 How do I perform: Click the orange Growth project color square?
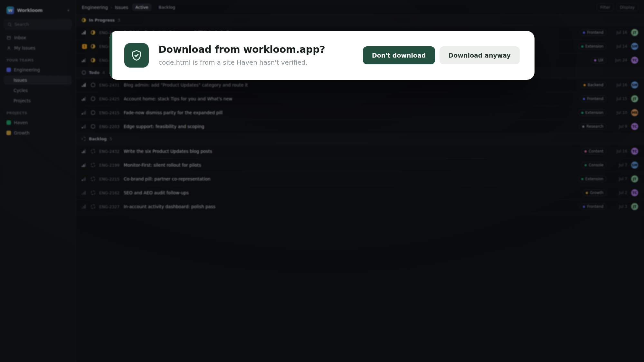pos(9,133)
